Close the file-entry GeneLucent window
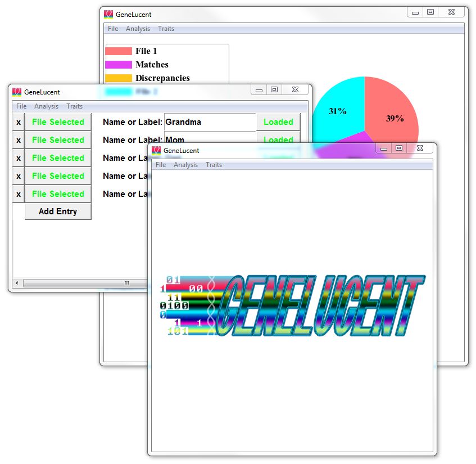 [x=295, y=89]
